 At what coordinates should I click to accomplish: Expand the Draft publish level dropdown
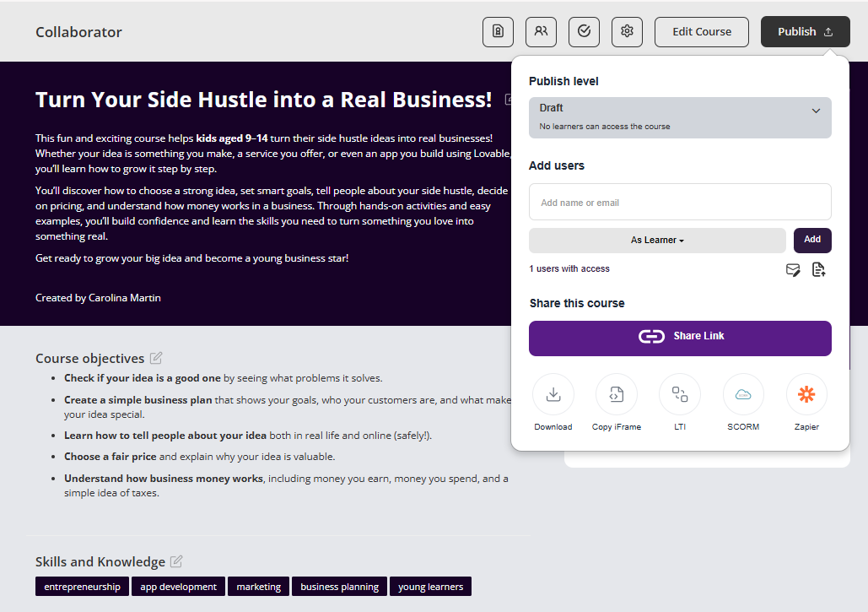[680, 117]
